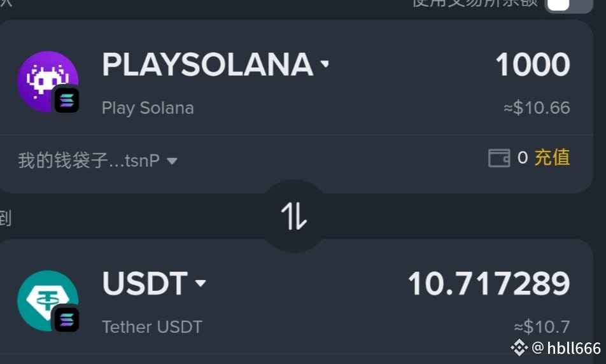
Task: Toggle the exchange balance switch
Action: [568, 6]
